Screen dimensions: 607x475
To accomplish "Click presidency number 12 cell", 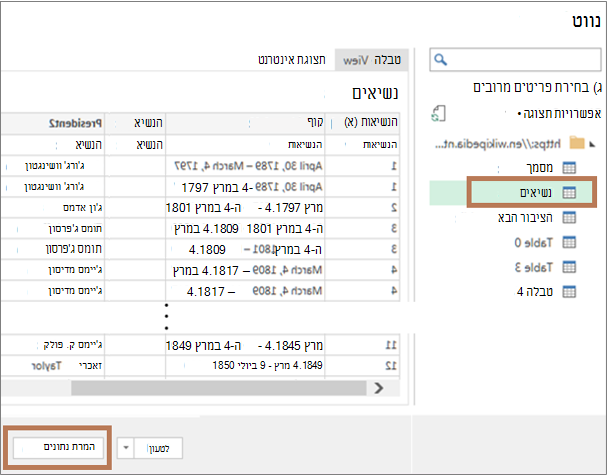I will tap(363, 365).
